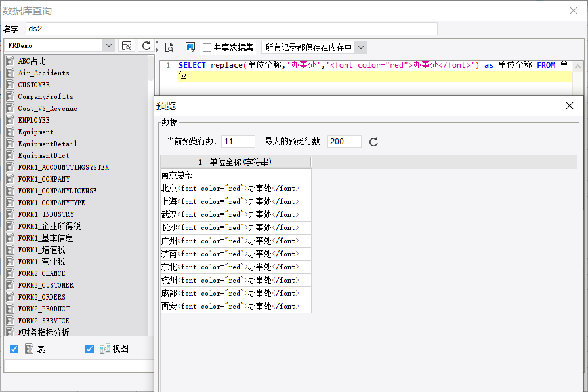Select the FORM1_企业所得税 table
Viewport: 588px width, 392px height.
77,226
